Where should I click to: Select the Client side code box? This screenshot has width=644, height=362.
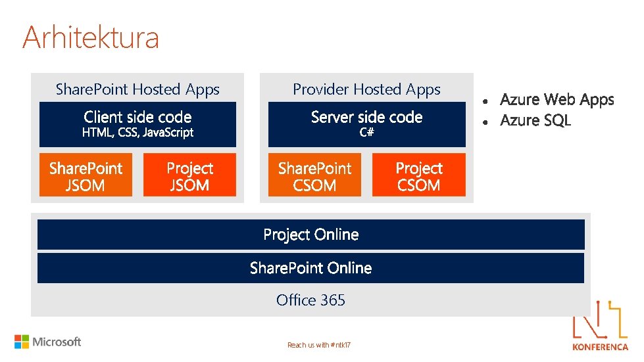click(x=137, y=124)
